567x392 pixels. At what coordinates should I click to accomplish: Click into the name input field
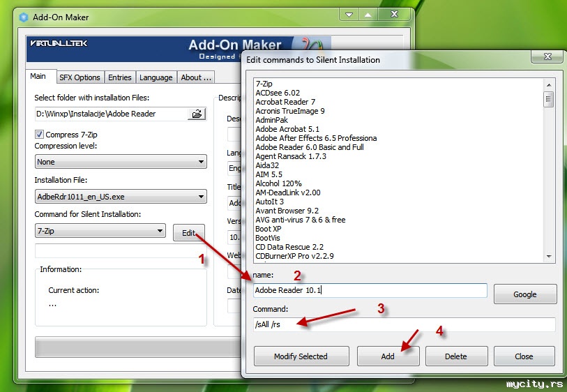[370, 290]
